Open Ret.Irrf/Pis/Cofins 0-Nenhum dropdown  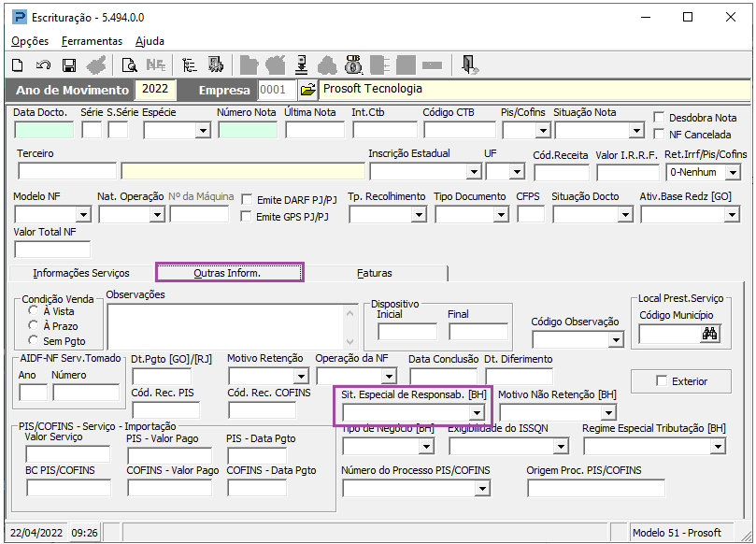tap(733, 172)
